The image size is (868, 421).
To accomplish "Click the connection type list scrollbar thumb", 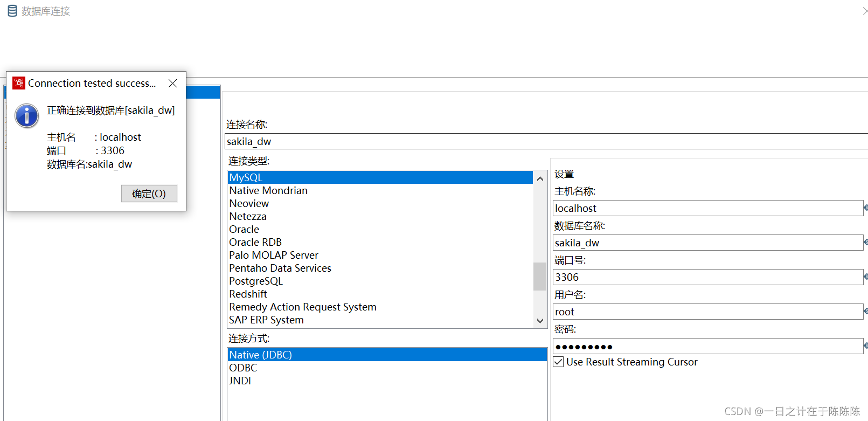I will pyautogui.click(x=540, y=277).
